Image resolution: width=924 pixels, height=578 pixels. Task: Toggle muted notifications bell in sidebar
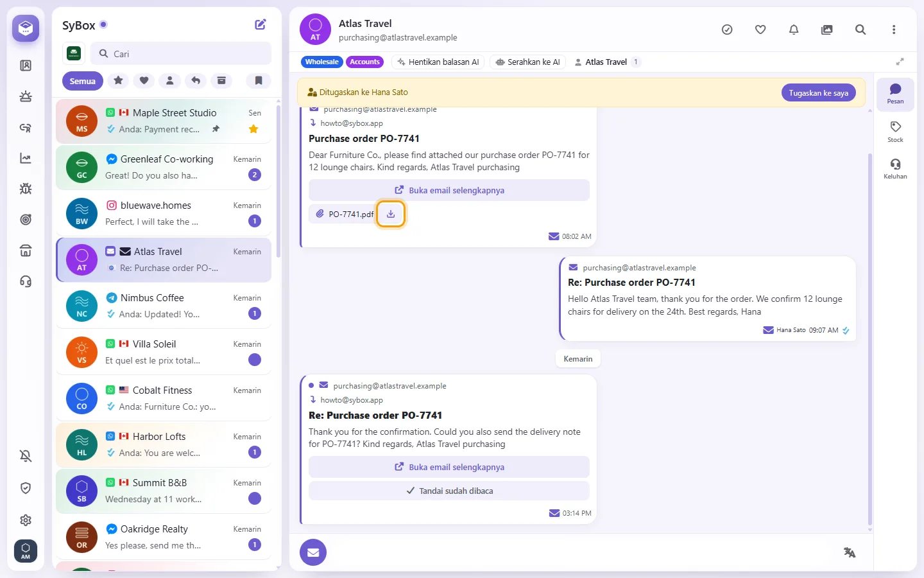[x=26, y=456]
